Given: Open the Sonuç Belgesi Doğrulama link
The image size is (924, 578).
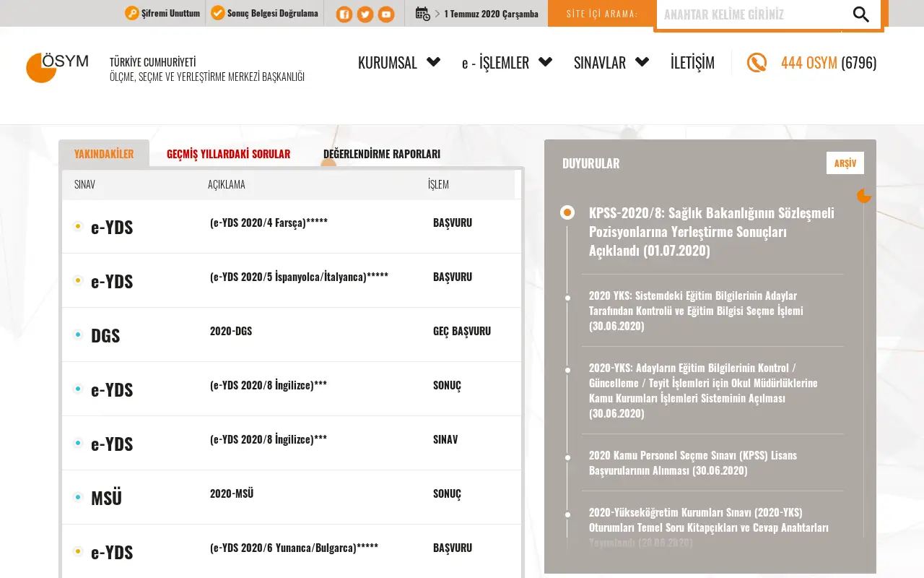Looking at the screenshot, I should [273, 13].
